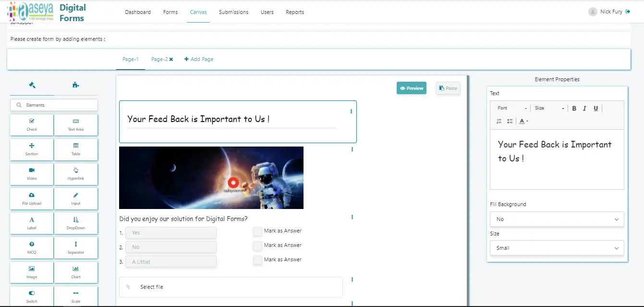Switch to the Submissions section
The height and width of the screenshot is (307, 644).
233,12
